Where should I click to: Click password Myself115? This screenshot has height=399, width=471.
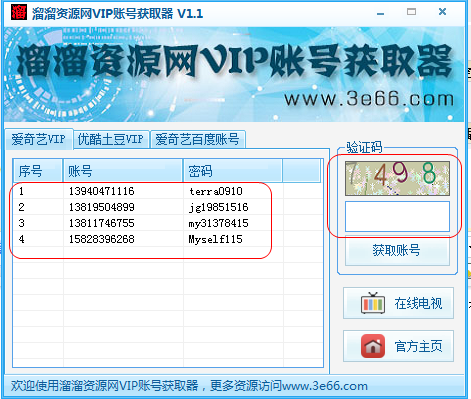[x=215, y=239]
